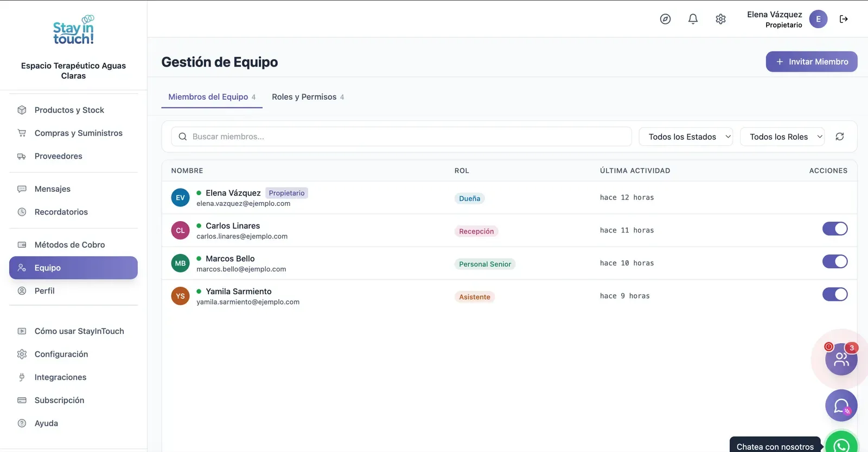Image resolution: width=868 pixels, height=452 pixels.
Task: Click the Personal Senior role badge
Action: 485,264
